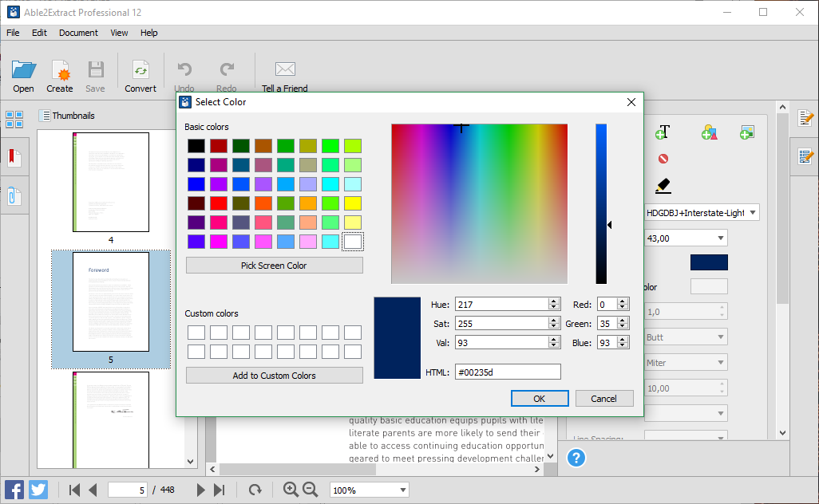Viewport: 819px width, 504px height.
Task: Open the Edit menu
Action: click(39, 33)
